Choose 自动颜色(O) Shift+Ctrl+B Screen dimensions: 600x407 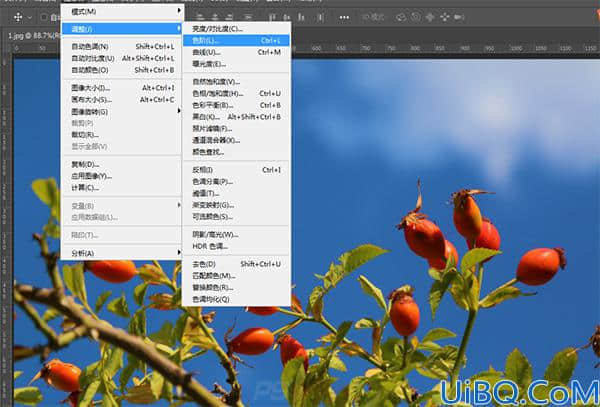click(122, 70)
